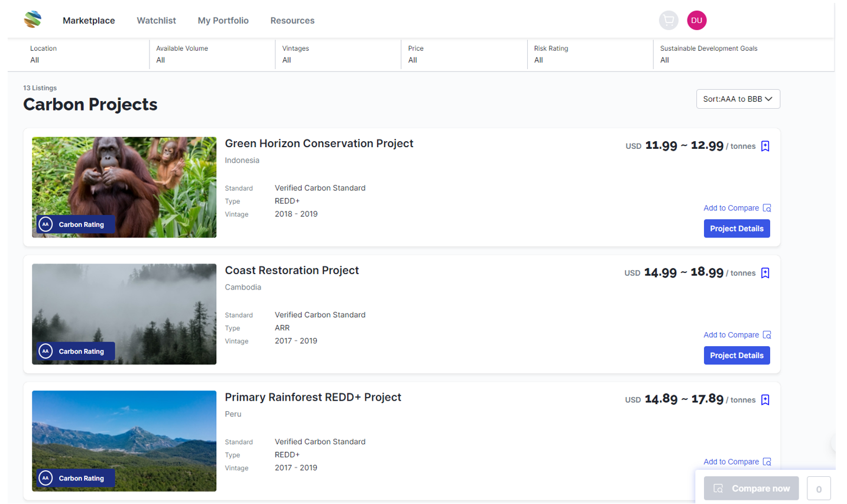The width and height of the screenshot is (847, 504).
Task: Open the shopping cart
Action: (668, 21)
